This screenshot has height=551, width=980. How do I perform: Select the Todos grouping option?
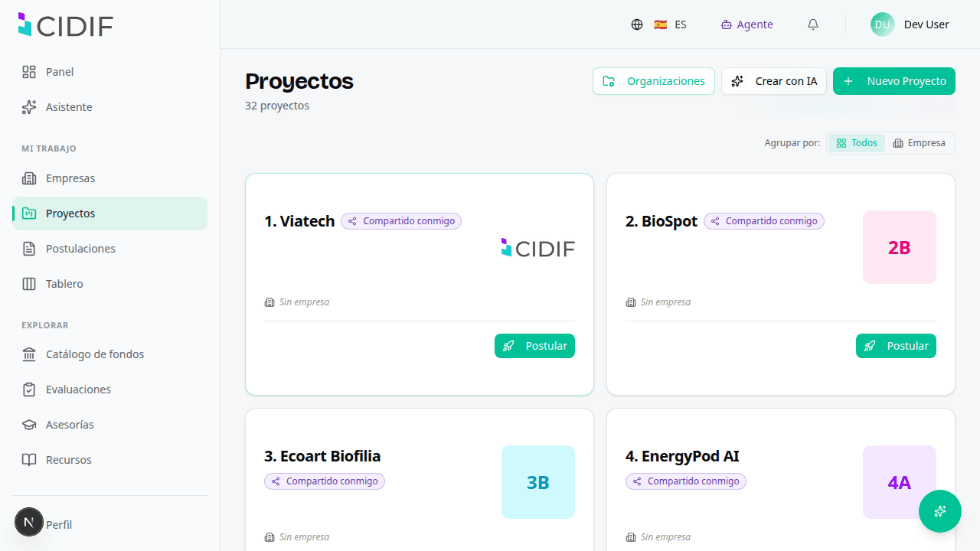pyautogui.click(x=857, y=143)
